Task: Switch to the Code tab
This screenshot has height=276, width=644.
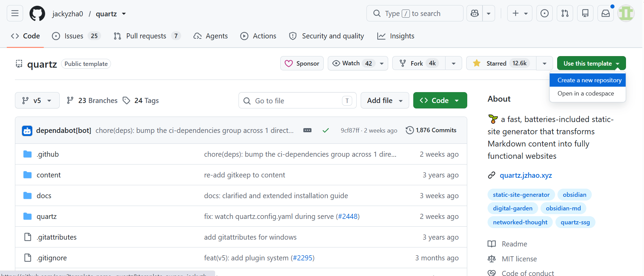Action: 25,36
